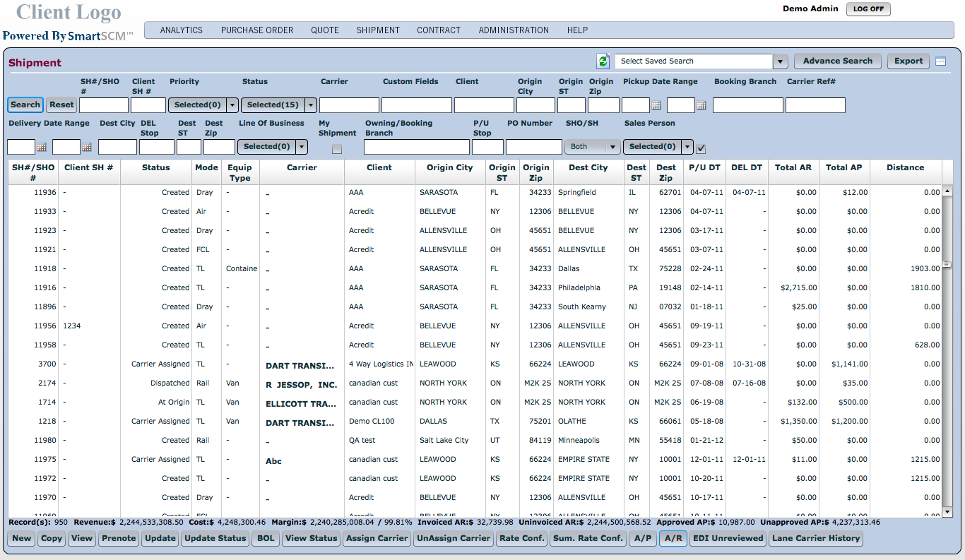The width and height of the screenshot is (965, 560).
Task: Open the Pickup Date Range start calendar
Action: click(x=656, y=105)
